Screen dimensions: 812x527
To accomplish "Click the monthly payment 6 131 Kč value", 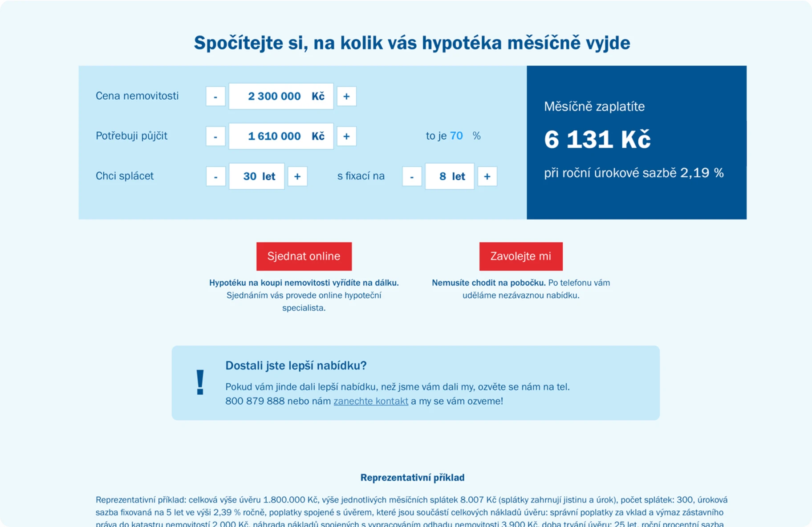I will [x=597, y=139].
